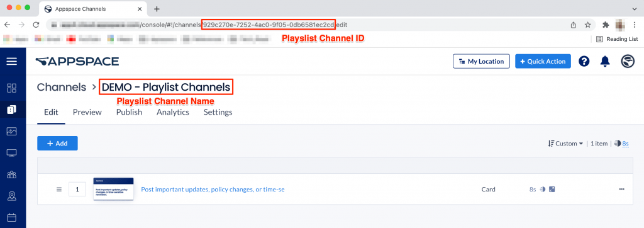
Task: Switch to the Edit tab
Action: pos(51,112)
